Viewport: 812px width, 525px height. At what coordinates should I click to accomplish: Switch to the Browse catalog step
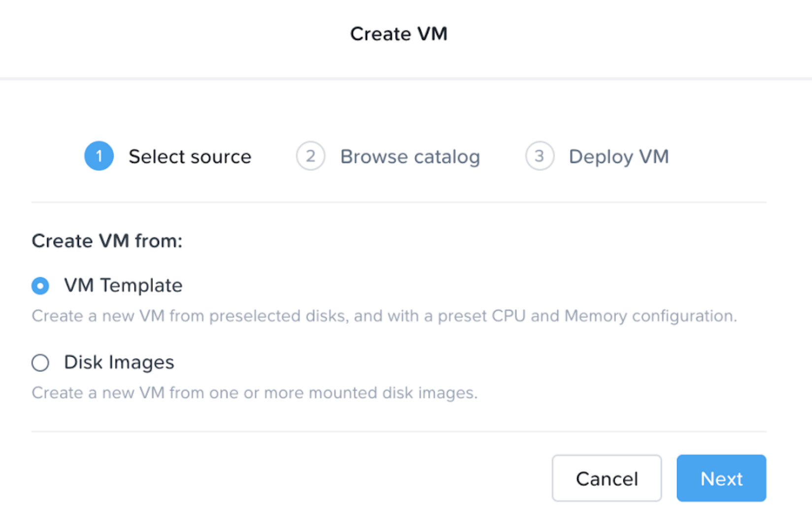pyautogui.click(x=410, y=156)
